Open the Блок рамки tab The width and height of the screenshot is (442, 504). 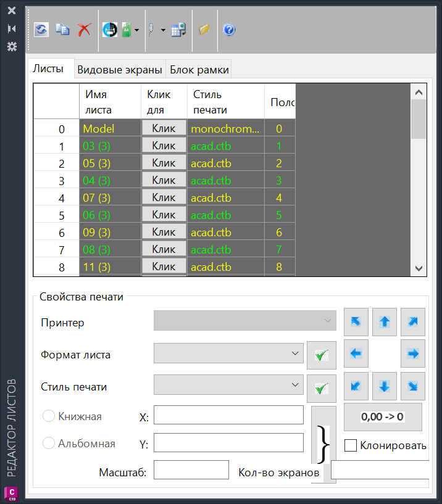click(199, 70)
